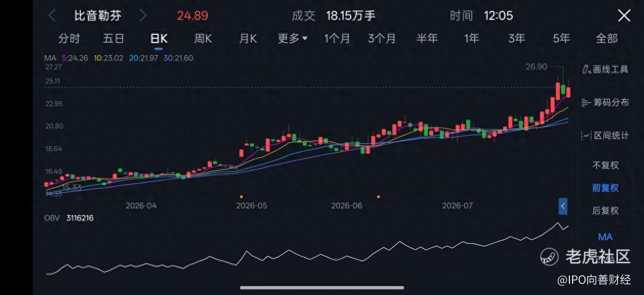The width and height of the screenshot is (644, 295).
Task: Click the stock name 比音勒芬
Action: [x=98, y=16]
